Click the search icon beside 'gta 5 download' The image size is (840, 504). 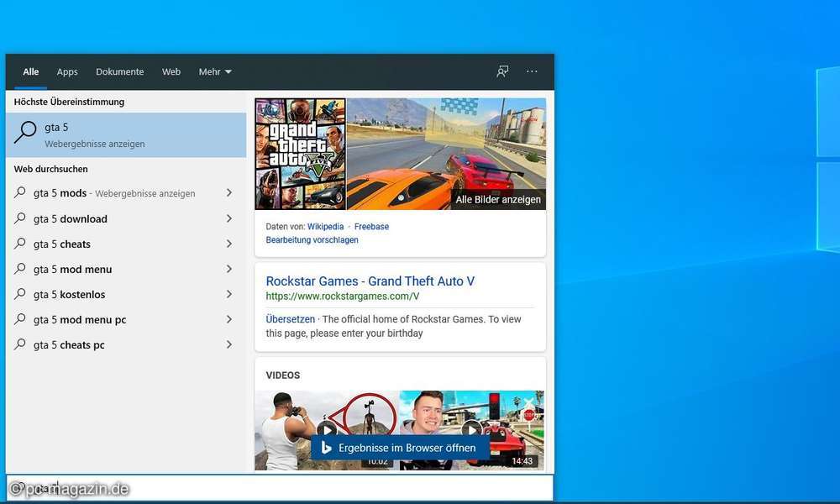coord(20,218)
